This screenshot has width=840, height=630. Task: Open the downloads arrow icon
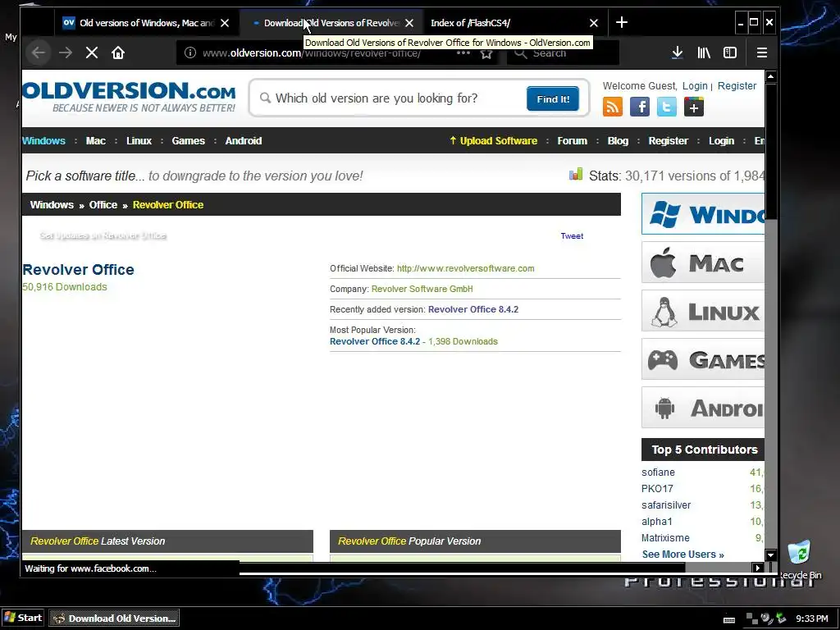pos(677,52)
